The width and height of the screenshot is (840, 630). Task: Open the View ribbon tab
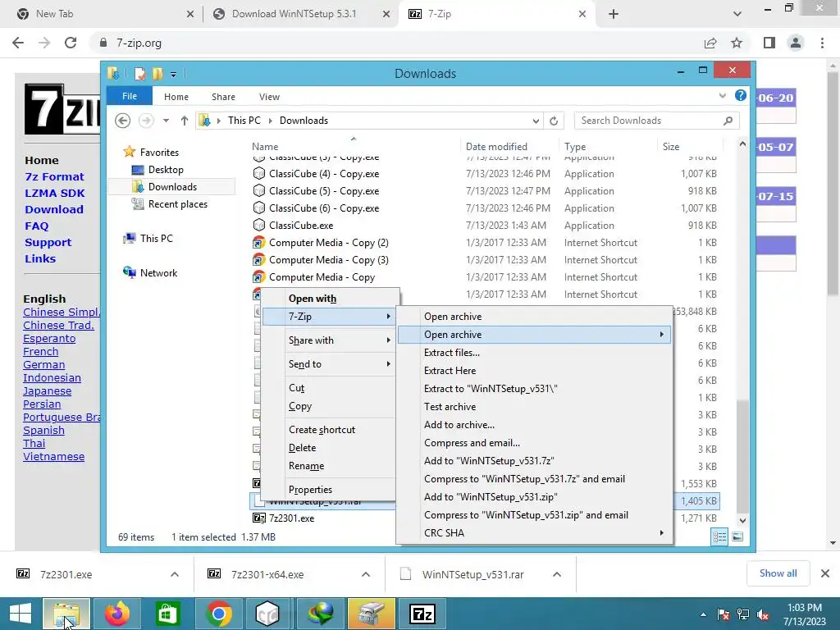pos(269,97)
